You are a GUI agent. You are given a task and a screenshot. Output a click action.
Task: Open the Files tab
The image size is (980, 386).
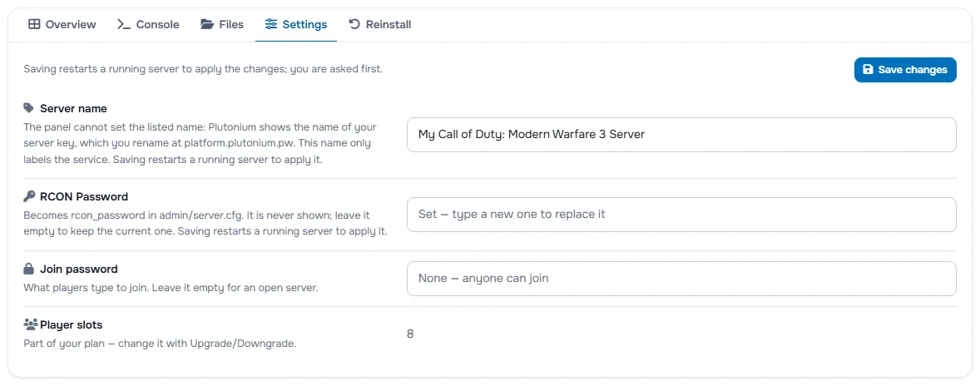pyautogui.click(x=222, y=24)
